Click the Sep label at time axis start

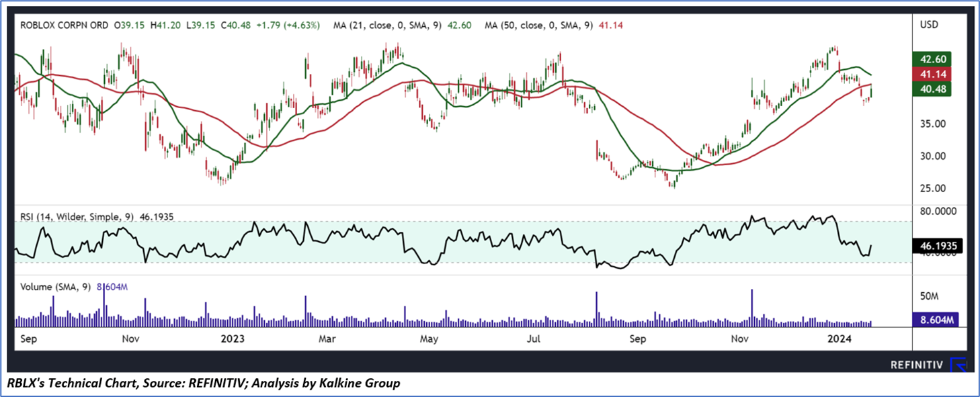pos(29,339)
